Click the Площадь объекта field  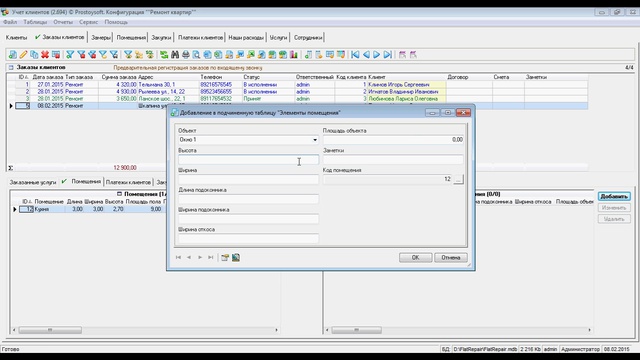[393, 140]
